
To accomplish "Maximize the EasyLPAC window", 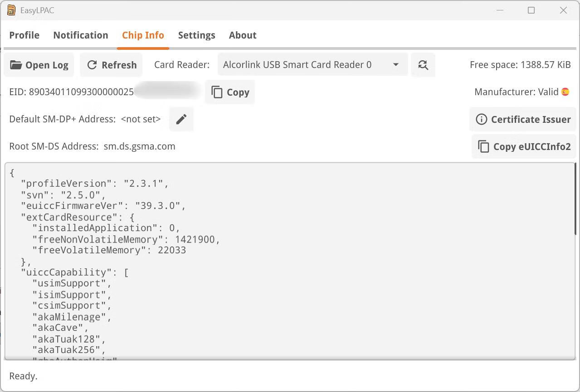I will point(531,10).
